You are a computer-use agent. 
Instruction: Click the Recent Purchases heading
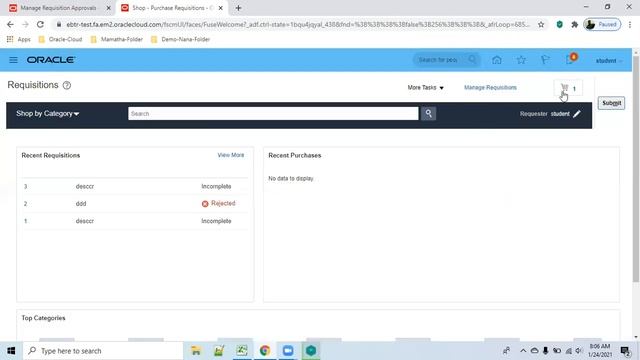coord(295,156)
